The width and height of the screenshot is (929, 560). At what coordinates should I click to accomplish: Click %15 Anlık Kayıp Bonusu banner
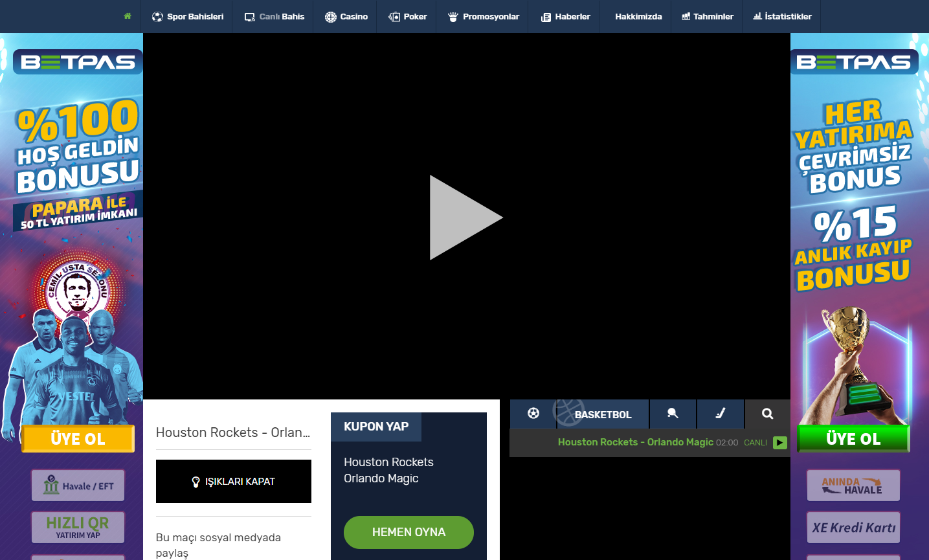point(853,248)
